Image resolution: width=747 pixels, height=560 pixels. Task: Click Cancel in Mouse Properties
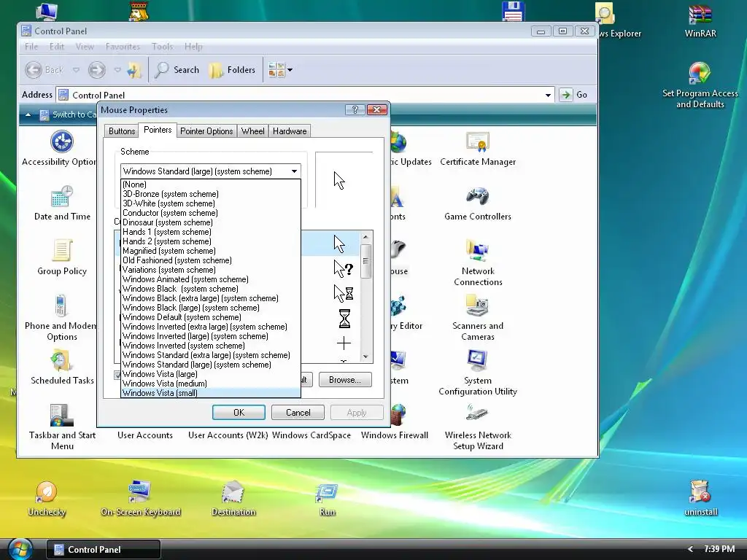tap(298, 413)
